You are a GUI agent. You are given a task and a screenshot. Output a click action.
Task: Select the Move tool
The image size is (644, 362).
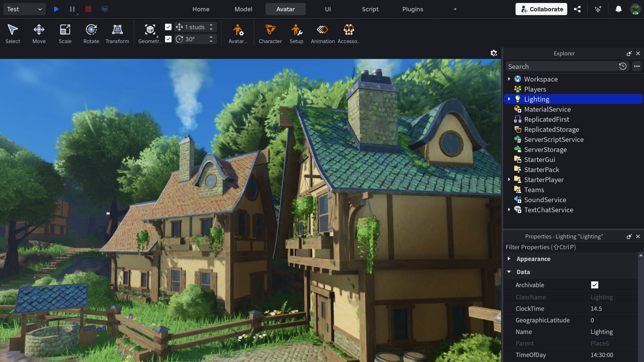point(39,33)
